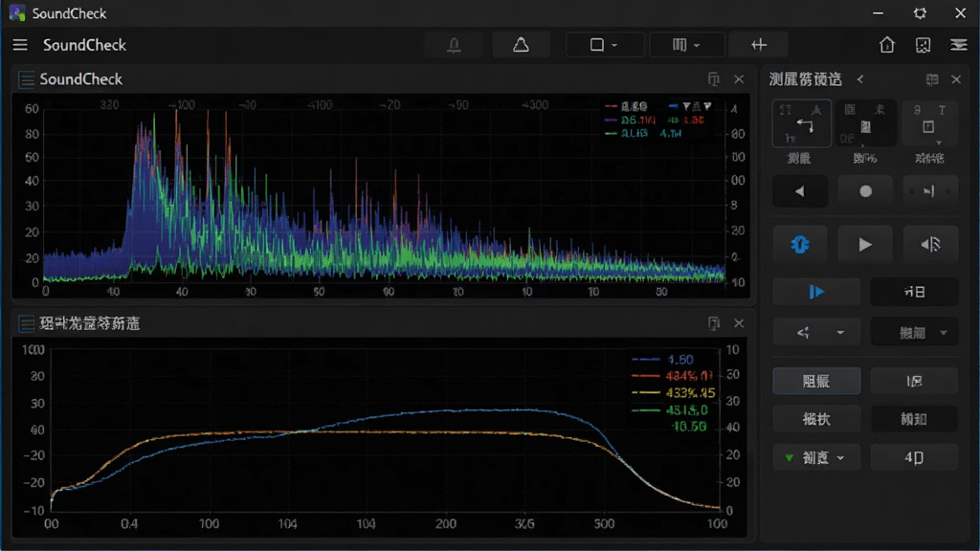The width and height of the screenshot is (980, 551).
Task: Select the third mode tile with square icon
Action: pyautogui.click(x=928, y=123)
